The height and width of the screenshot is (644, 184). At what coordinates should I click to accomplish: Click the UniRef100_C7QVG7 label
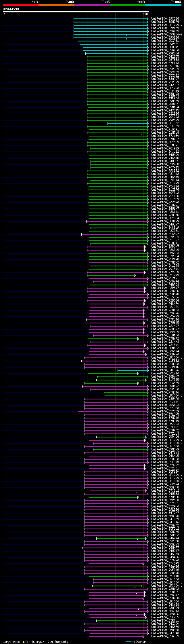pyautogui.click(x=165, y=139)
